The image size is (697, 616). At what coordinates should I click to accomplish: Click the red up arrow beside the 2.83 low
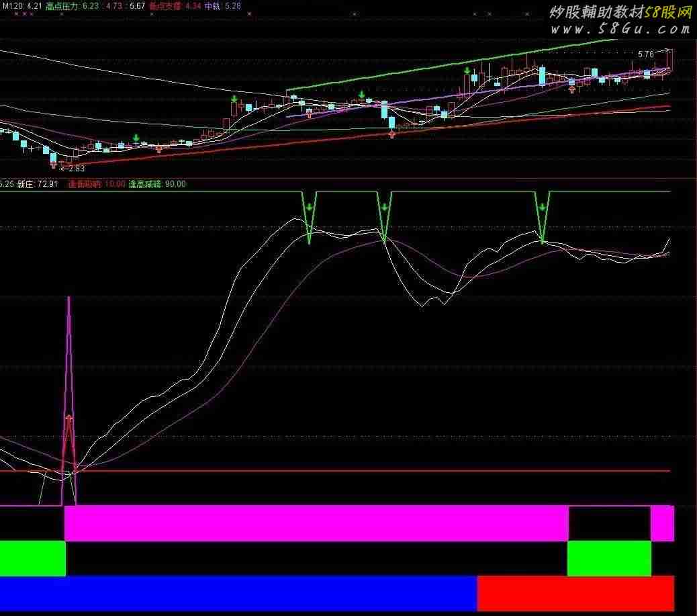pyautogui.click(x=54, y=163)
